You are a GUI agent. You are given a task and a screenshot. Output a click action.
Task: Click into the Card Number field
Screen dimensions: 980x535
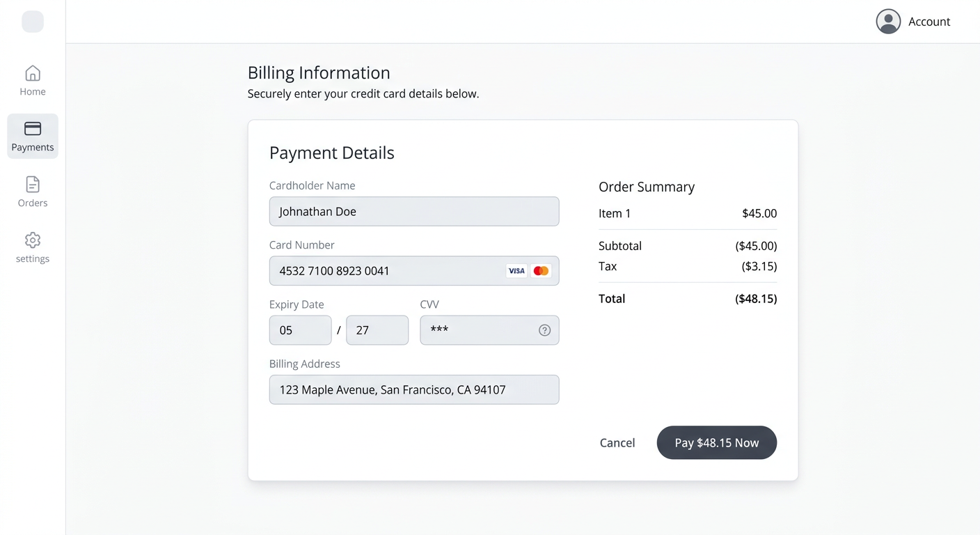click(414, 271)
